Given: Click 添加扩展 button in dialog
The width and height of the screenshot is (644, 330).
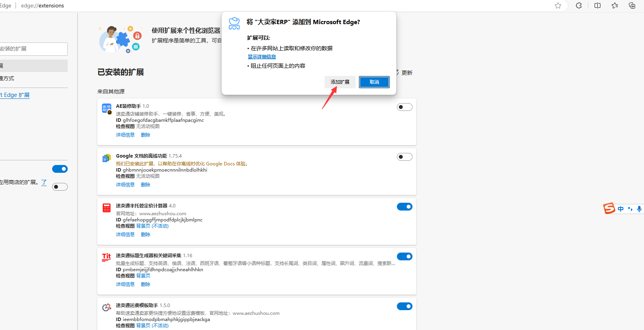Looking at the screenshot, I should 340,82.
